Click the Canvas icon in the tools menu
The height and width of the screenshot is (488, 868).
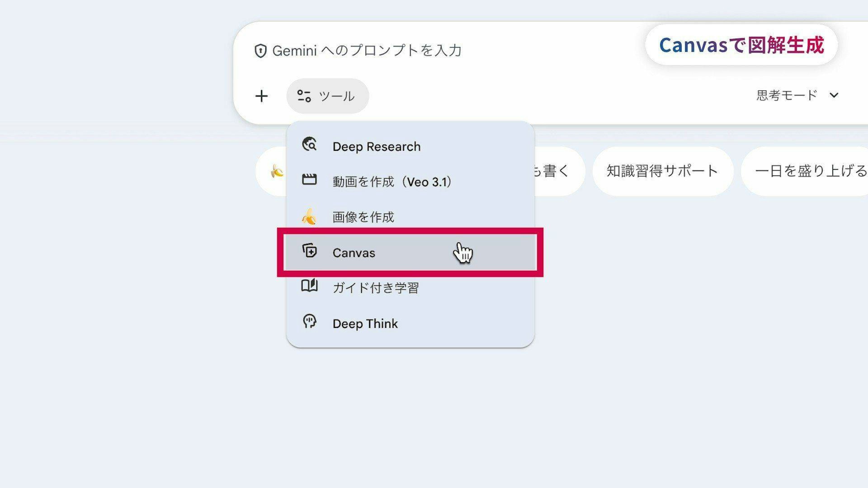pyautogui.click(x=309, y=251)
